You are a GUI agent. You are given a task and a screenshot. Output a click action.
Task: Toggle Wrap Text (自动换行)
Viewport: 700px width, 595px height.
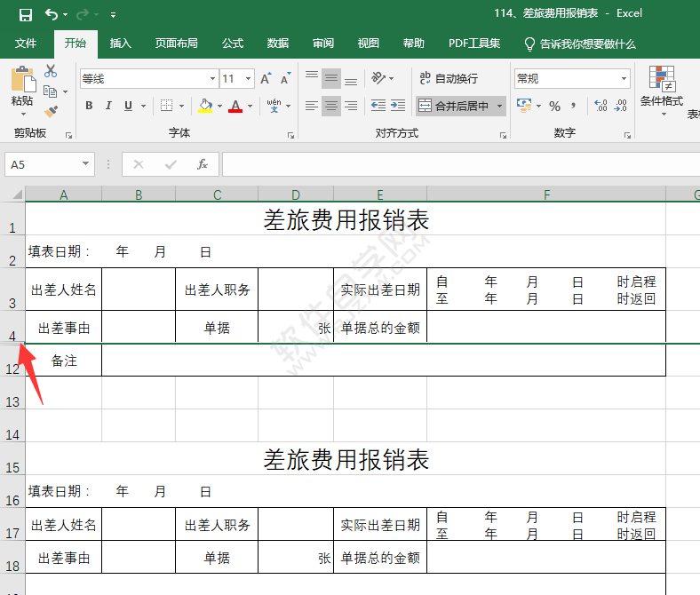(x=449, y=79)
